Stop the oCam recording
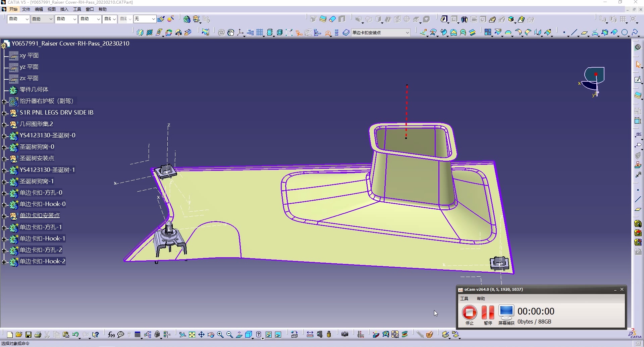The height and width of the screenshot is (347, 644). (x=469, y=313)
